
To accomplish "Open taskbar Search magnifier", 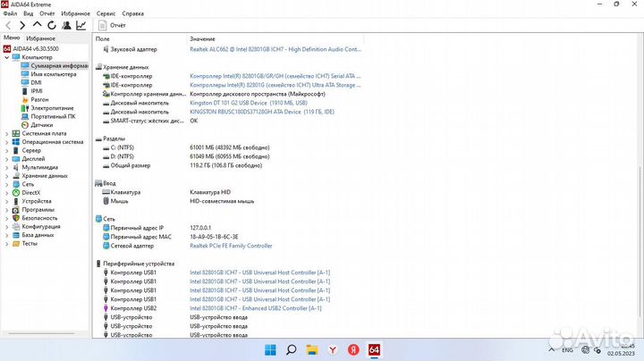I will pos(292,350).
